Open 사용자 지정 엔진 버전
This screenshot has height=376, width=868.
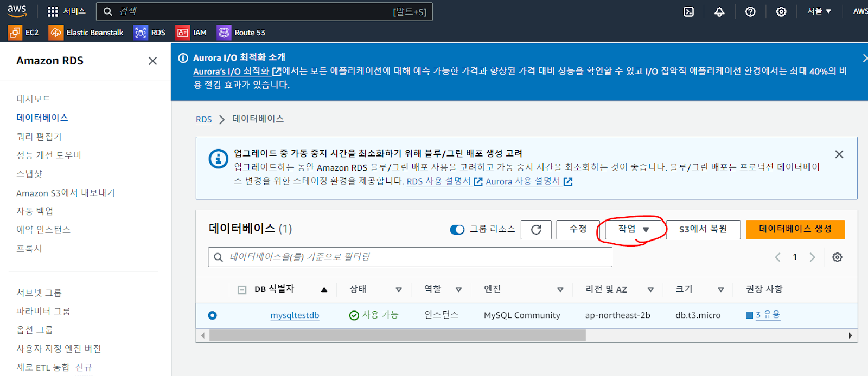tap(59, 348)
